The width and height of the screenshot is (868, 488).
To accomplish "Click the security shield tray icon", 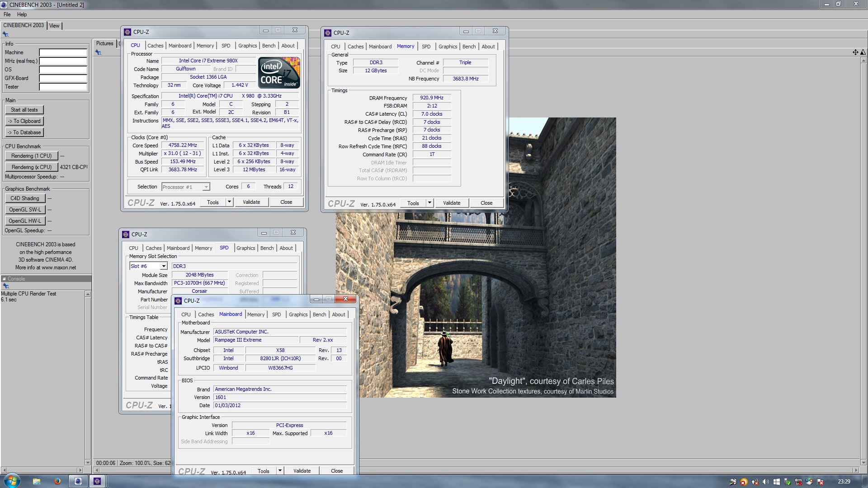I will [809, 482].
